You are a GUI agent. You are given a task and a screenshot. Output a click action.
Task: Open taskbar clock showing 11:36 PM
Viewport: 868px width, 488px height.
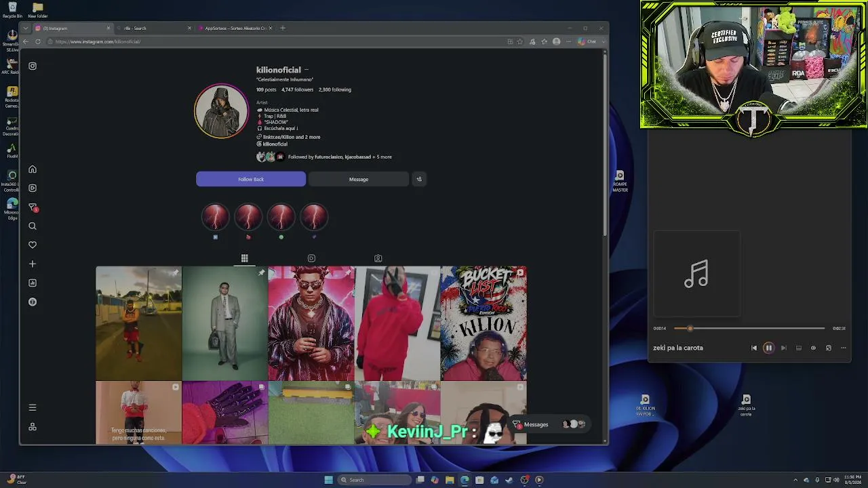click(852, 480)
